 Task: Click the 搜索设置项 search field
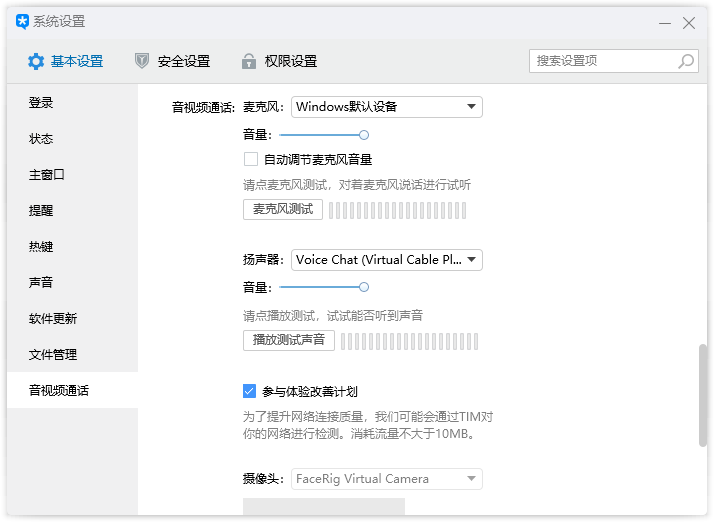(613, 61)
